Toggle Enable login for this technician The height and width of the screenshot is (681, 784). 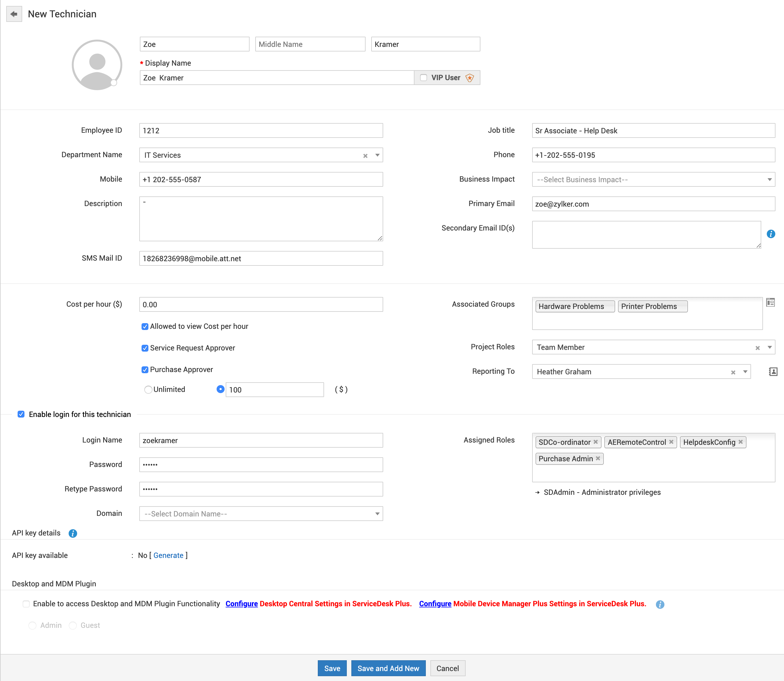[x=21, y=414]
